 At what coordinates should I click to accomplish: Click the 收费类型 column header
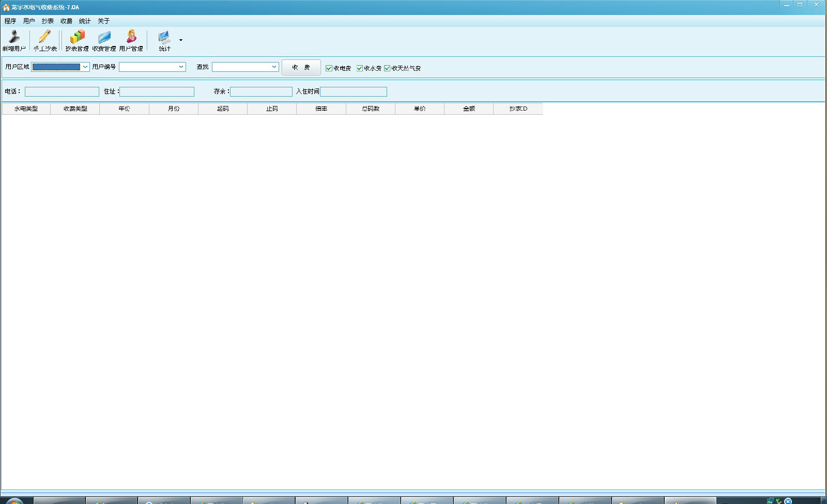(75, 109)
